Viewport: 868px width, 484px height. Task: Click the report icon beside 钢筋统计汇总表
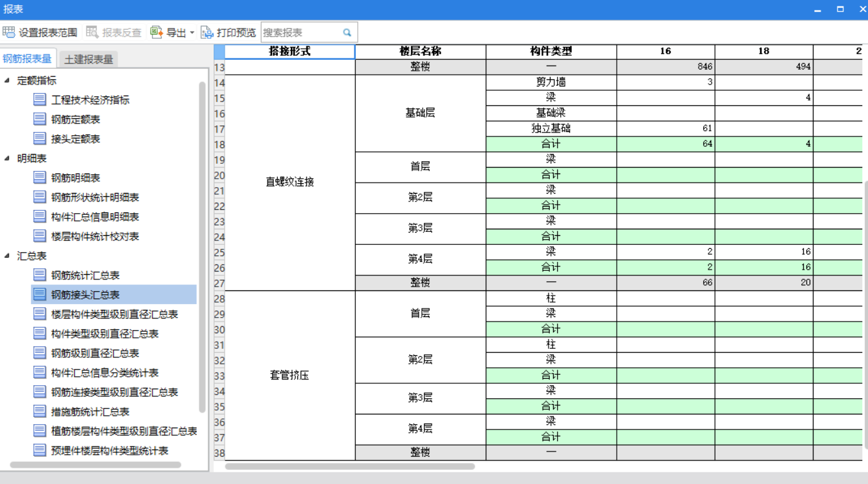coord(40,275)
